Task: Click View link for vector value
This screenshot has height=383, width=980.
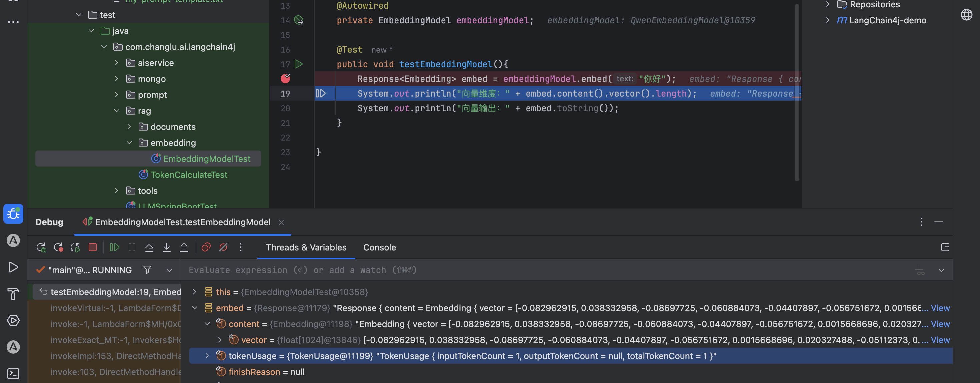Action: (x=940, y=340)
